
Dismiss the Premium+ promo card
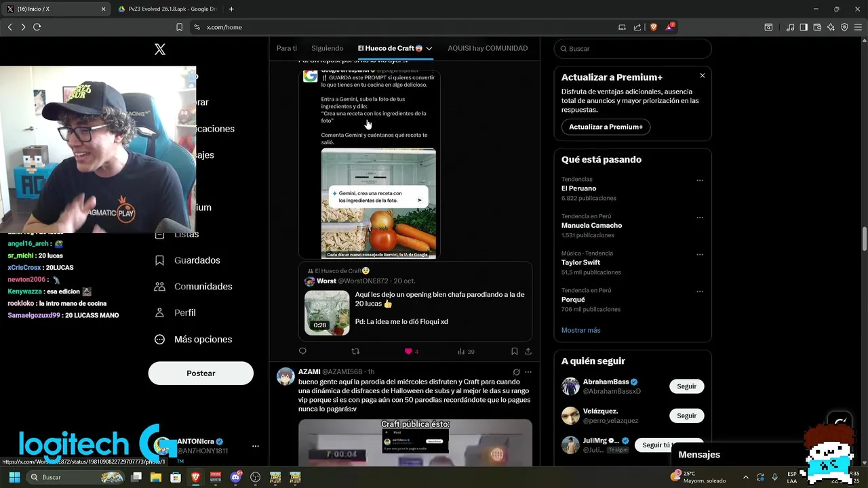point(703,76)
